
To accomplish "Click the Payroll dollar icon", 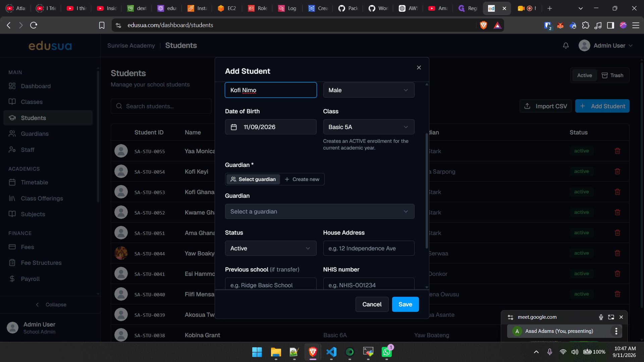I will click(12, 279).
